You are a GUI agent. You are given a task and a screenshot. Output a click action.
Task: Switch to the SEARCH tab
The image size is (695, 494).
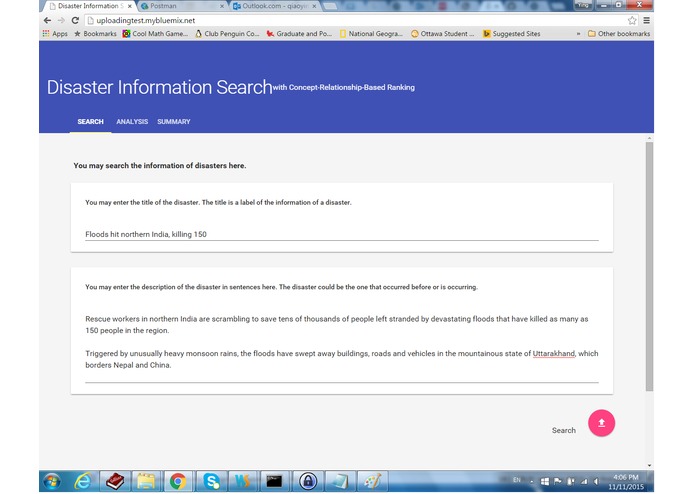(90, 121)
